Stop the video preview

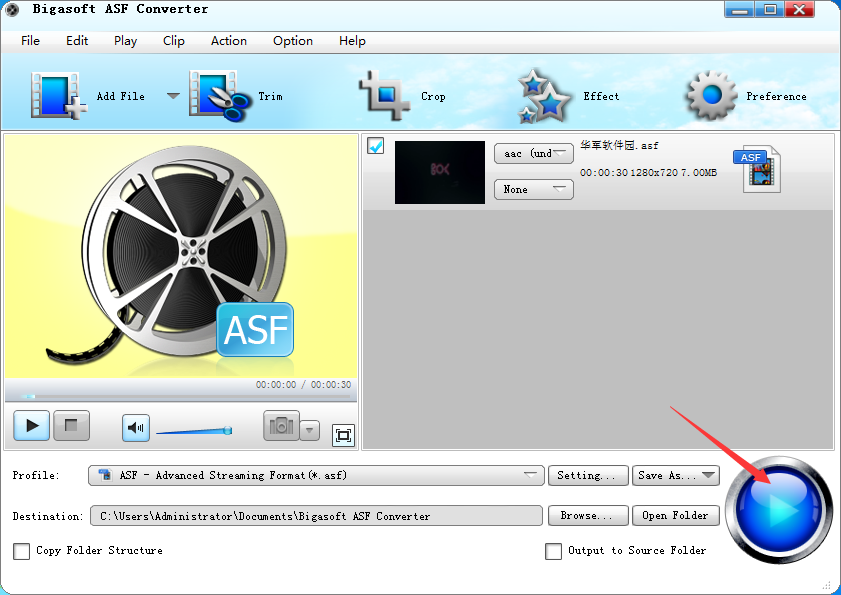coord(71,425)
